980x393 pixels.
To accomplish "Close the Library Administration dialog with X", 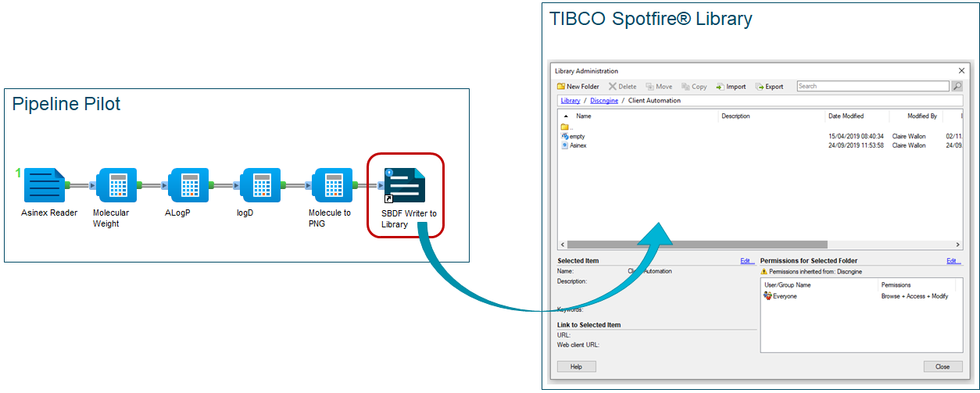I will pyautogui.click(x=960, y=71).
